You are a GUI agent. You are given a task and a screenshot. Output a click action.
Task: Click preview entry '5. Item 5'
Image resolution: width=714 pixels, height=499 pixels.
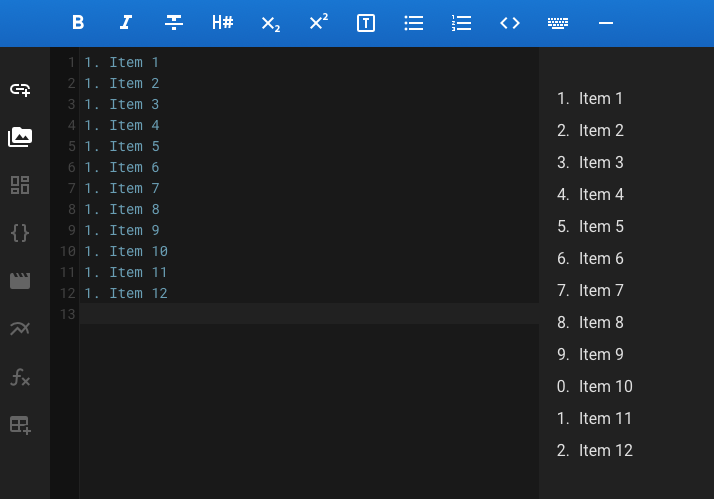(590, 226)
